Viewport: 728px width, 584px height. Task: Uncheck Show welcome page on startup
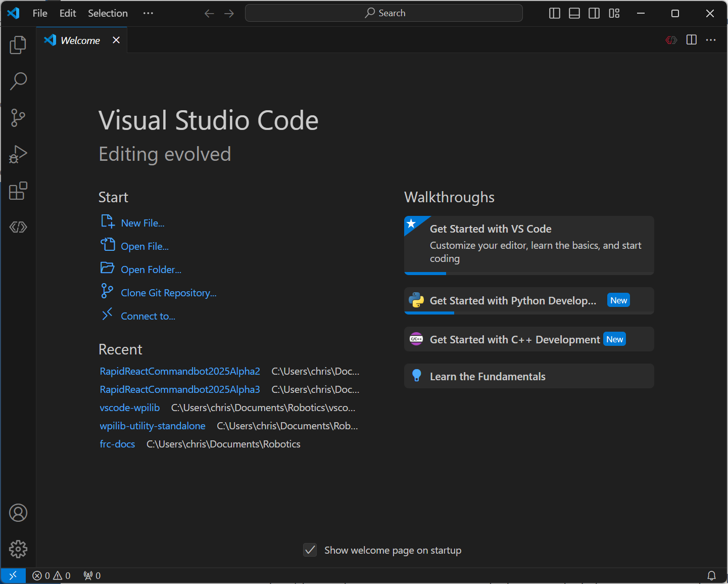coord(310,550)
